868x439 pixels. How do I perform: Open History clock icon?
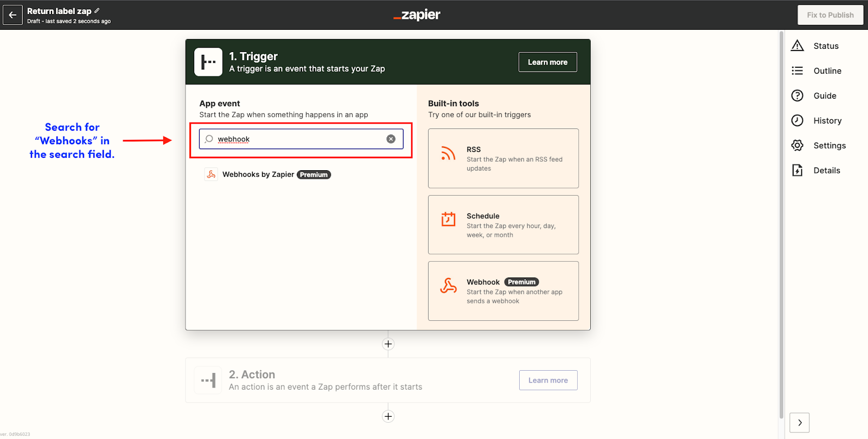[797, 120]
